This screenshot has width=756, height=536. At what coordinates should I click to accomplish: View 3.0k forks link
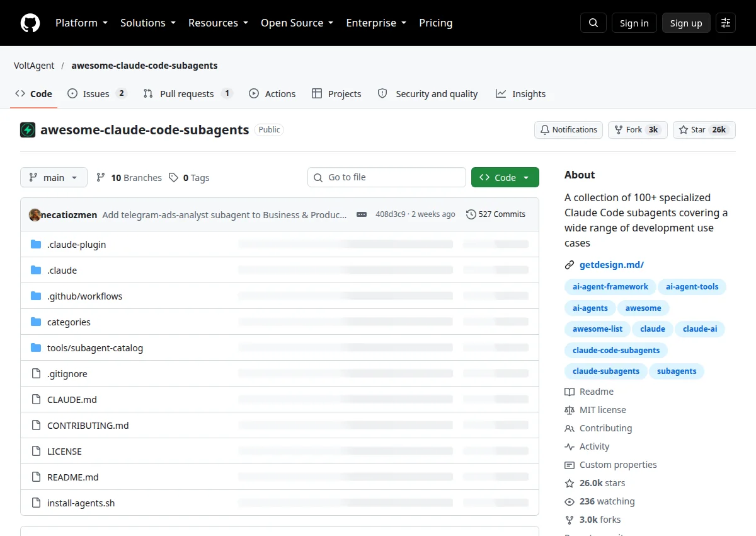click(593, 520)
